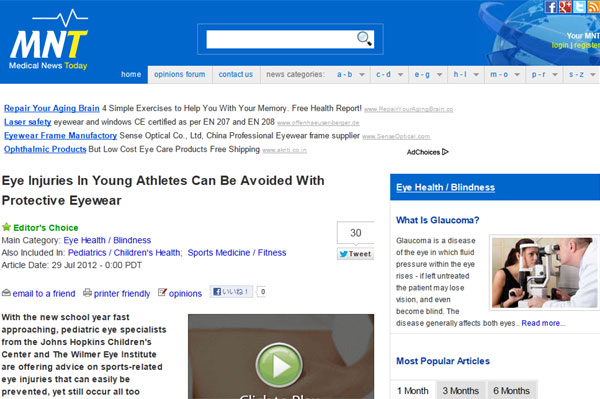Click the Facebook like count showing 0
The height and width of the screenshot is (399, 600).
(262, 292)
